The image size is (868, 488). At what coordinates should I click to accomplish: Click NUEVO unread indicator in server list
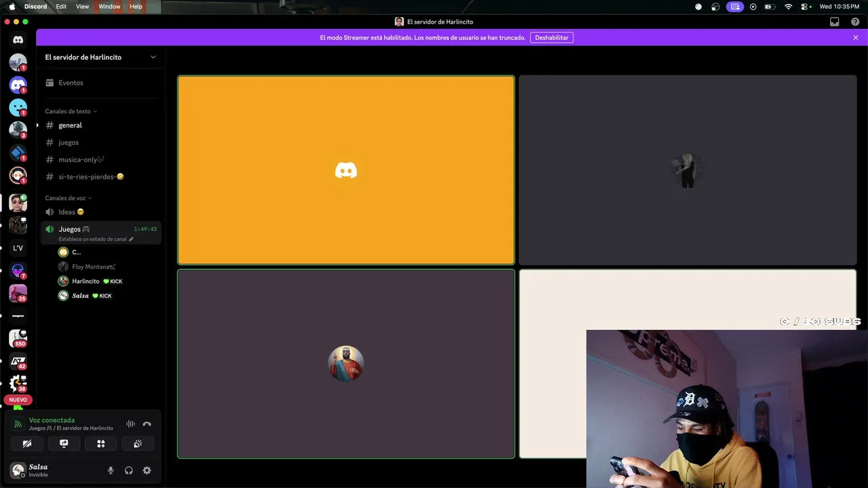click(18, 400)
